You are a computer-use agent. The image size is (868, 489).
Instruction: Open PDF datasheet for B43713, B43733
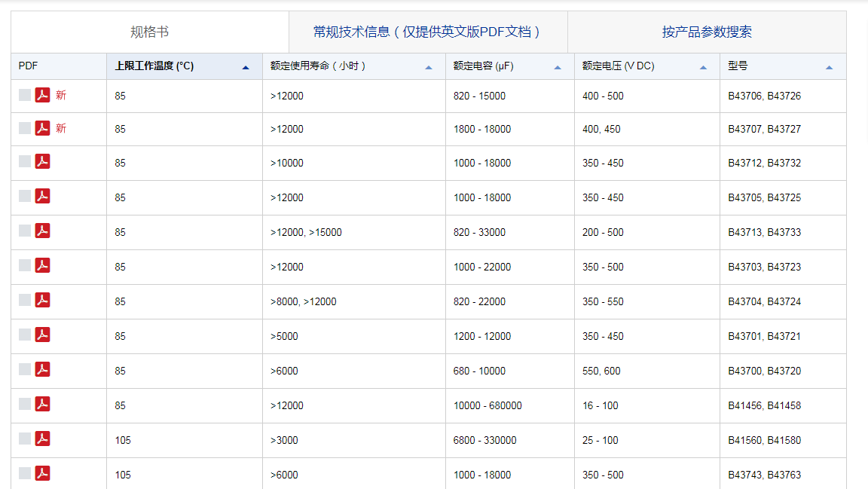(x=43, y=231)
